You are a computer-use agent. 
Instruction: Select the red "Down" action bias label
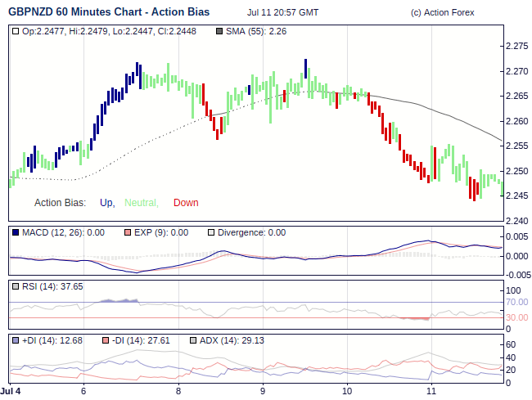(186, 203)
